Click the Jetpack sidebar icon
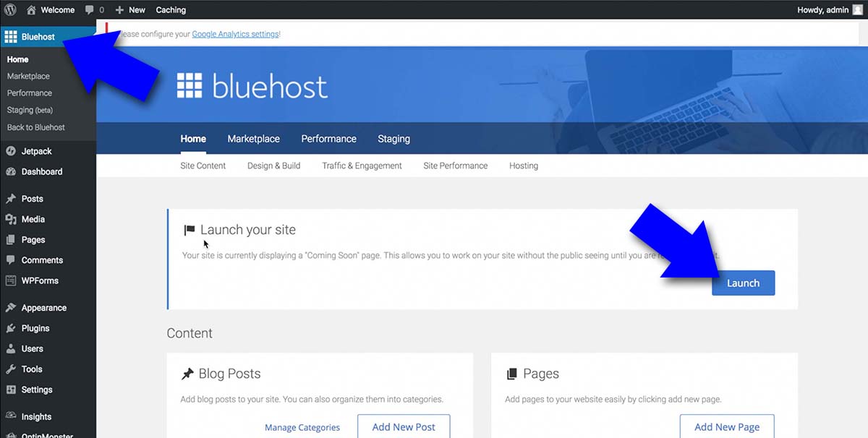Viewport: 868px width, 438px height. (x=11, y=151)
